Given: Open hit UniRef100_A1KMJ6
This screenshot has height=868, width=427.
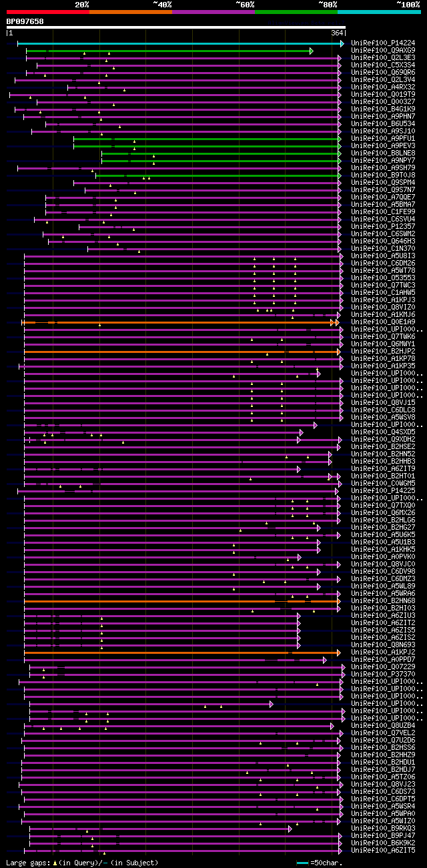Looking at the screenshot, I should click(383, 315).
